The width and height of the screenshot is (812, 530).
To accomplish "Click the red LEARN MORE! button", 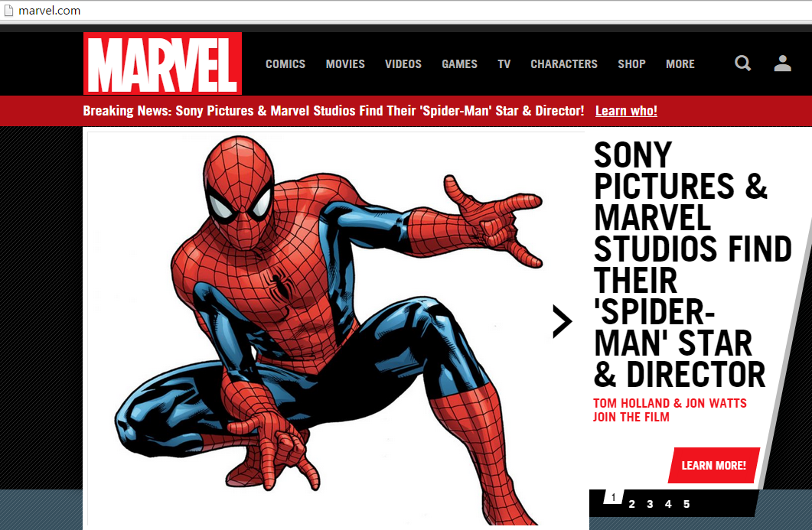I will (713, 465).
